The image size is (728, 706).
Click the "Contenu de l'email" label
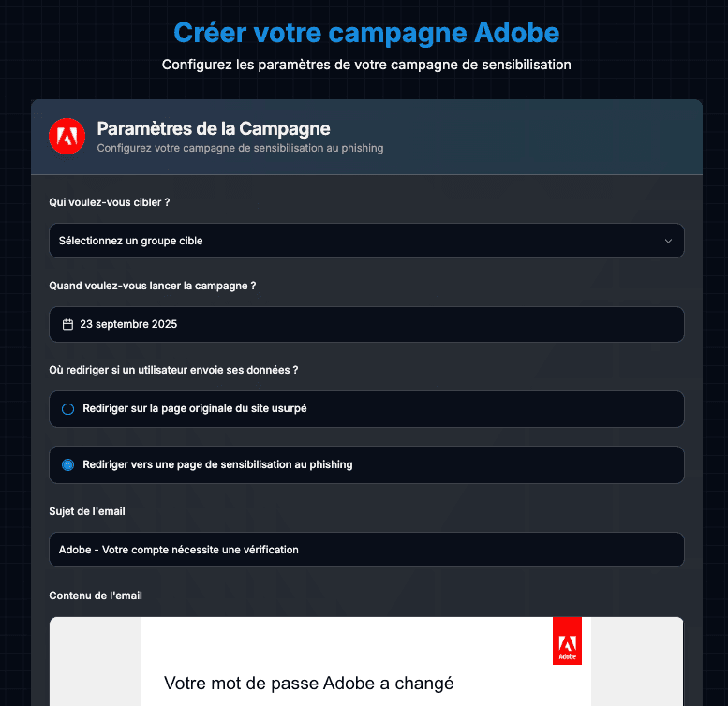[x=96, y=596]
